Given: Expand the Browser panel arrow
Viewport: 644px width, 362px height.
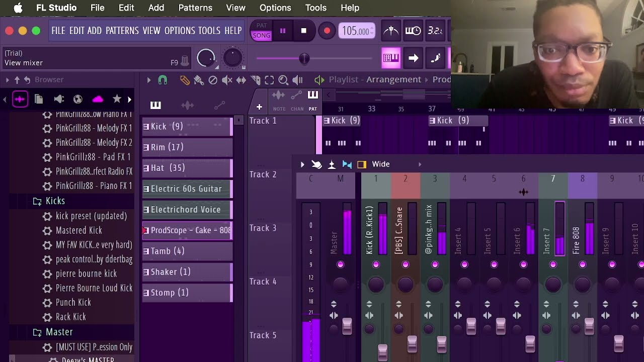Looking at the screenshot, I should point(7,80).
